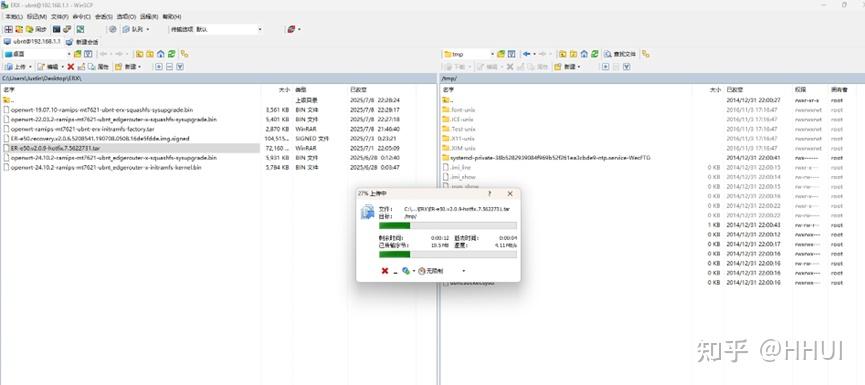
Task: Click the 新建会话 new session tab
Action: tap(82, 42)
